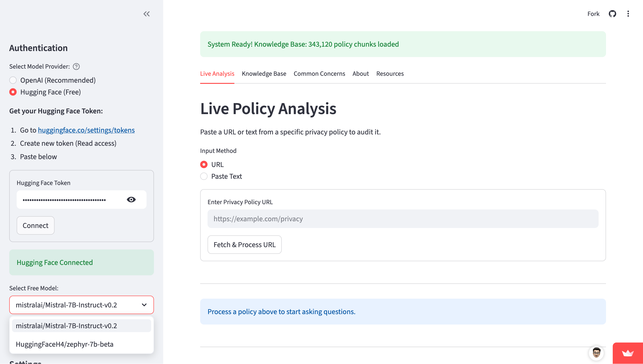Viewport: 643px width, 364px height.
Task: Click 'Process a policy above' info message
Action: pyautogui.click(x=403, y=312)
